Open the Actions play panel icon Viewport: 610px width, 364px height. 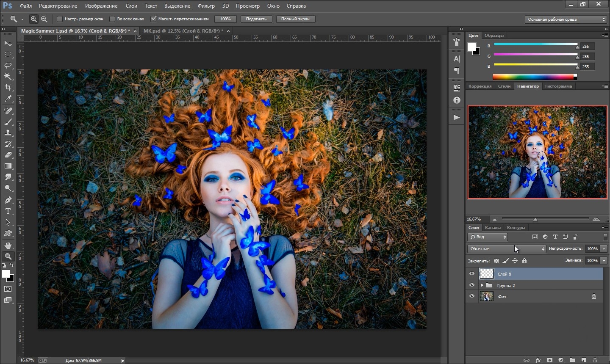tap(457, 117)
